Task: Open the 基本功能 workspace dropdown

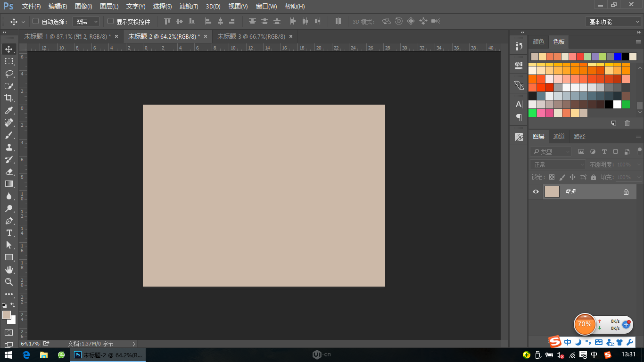Action: [x=613, y=22]
